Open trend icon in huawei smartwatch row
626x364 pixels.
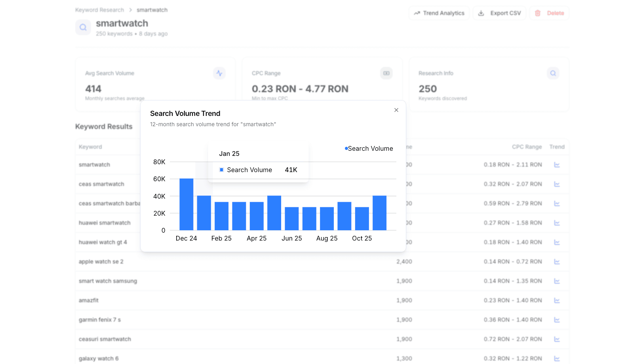[x=557, y=223]
